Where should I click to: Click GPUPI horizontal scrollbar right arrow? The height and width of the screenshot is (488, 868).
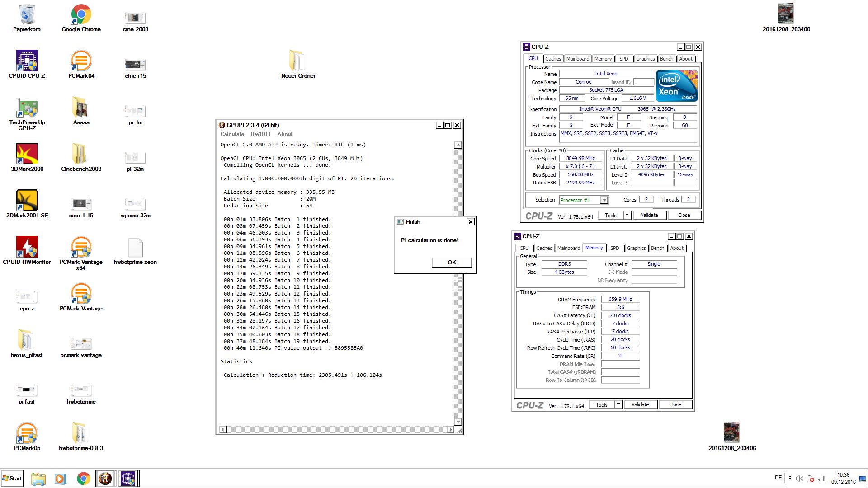click(450, 429)
